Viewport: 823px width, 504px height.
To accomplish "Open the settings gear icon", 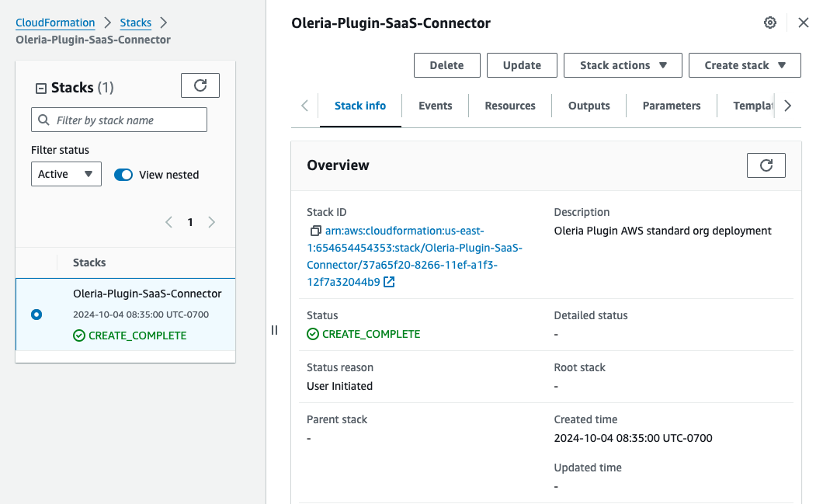I will [x=770, y=23].
